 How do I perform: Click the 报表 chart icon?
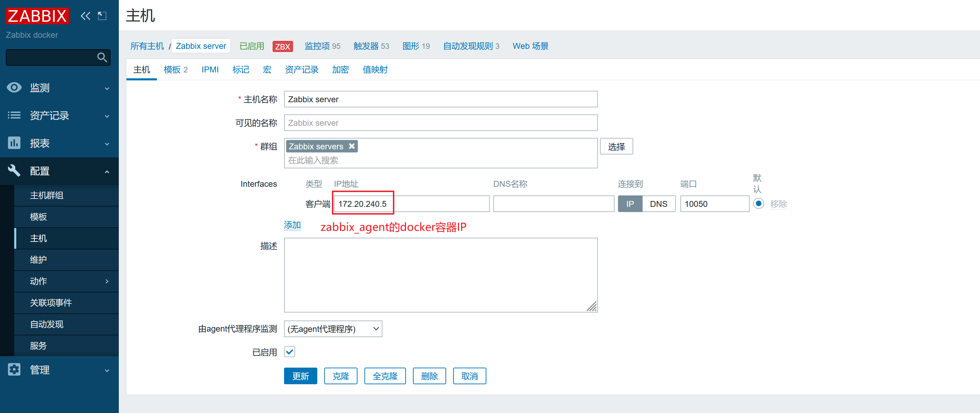(14, 143)
